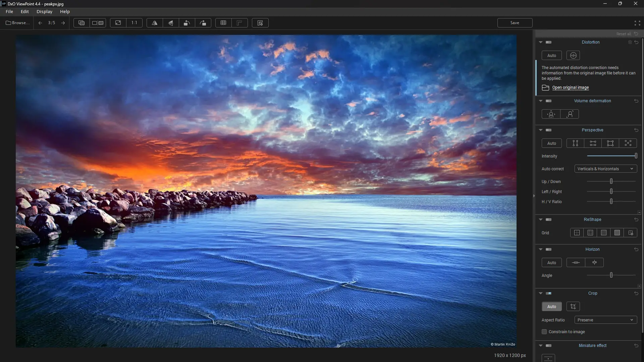Image resolution: width=644 pixels, height=362 pixels.
Task: Click the draw horizon line tool
Action: coord(576,262)
